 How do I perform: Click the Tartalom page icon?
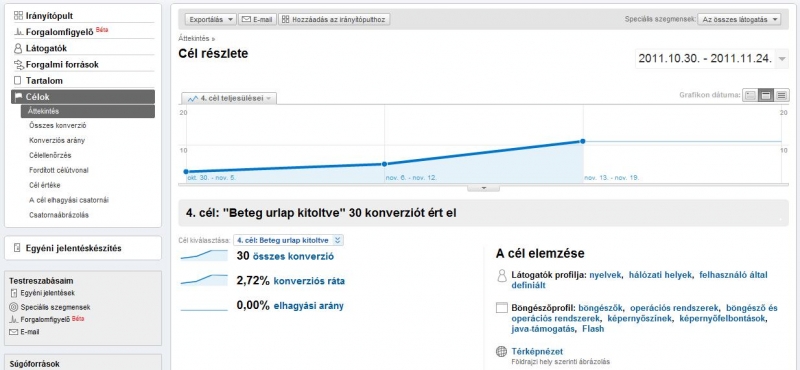tap(18, 81)
